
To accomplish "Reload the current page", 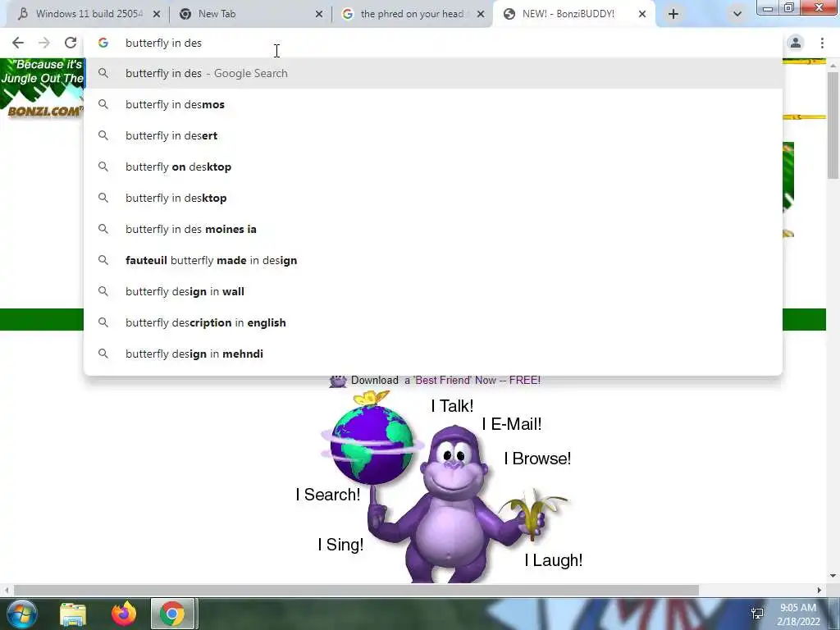I will pyautogui.click(x=71, y=43).
